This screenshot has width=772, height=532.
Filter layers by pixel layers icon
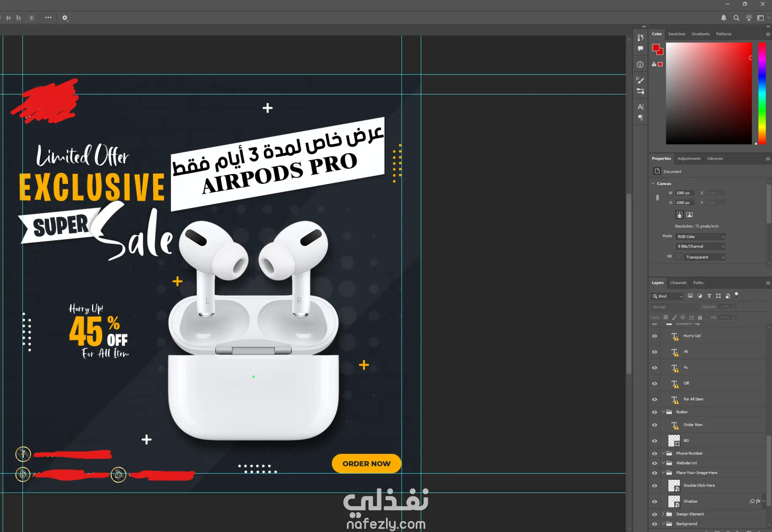pos(690,296)
